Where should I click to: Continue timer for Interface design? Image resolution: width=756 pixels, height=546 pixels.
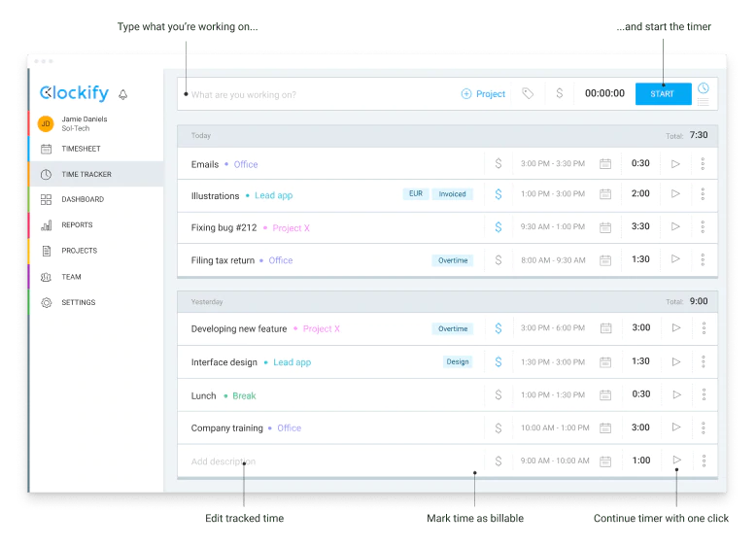pyautogui.click(x=676, y=362)
